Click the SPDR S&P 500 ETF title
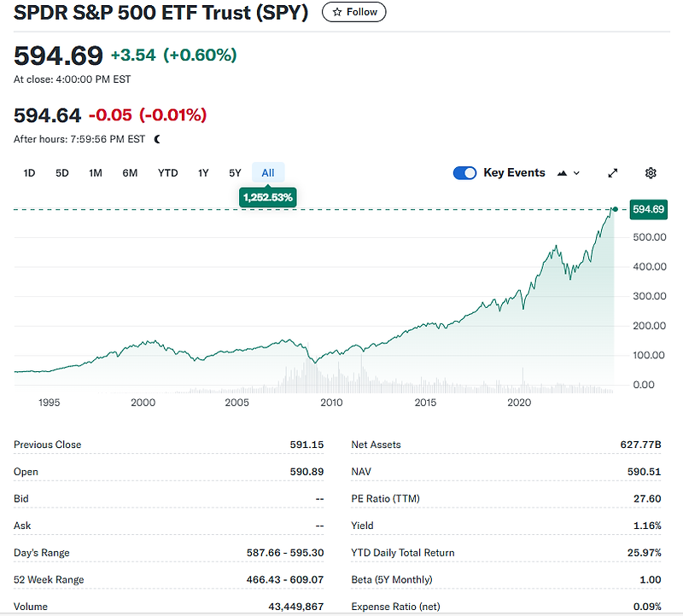Viewport: 683px width, 616px height. tap(158, 13)
